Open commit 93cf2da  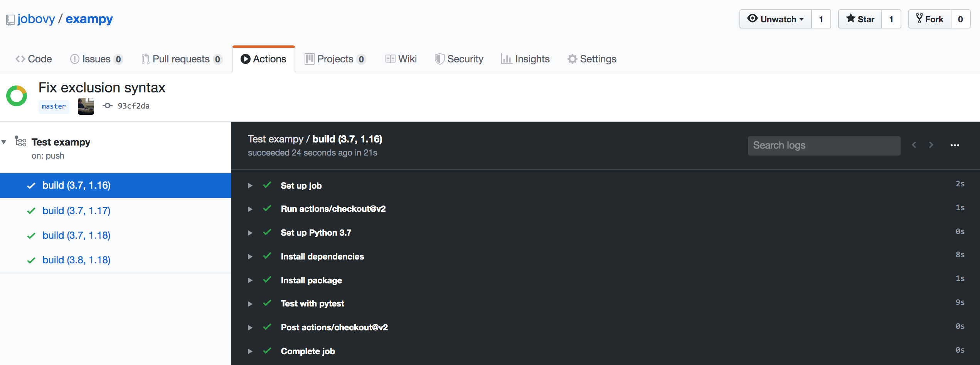point(133,106)
